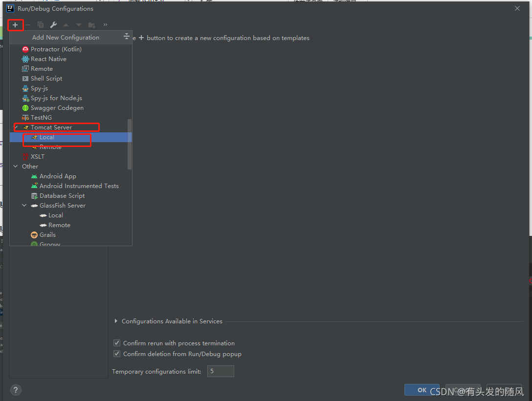Open the Edit Templates wrench icon
Viewport: 532px width, 401px height.
pos(53,25)
